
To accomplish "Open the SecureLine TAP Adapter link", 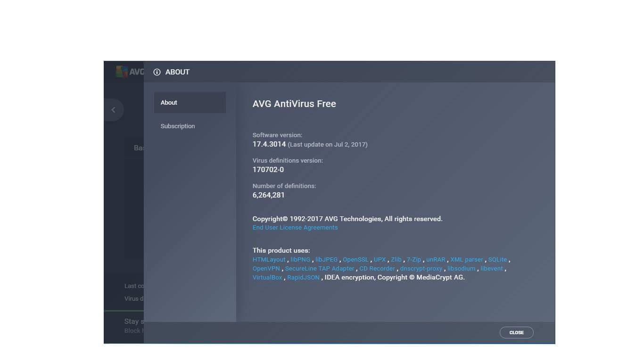I will (320, 269).
